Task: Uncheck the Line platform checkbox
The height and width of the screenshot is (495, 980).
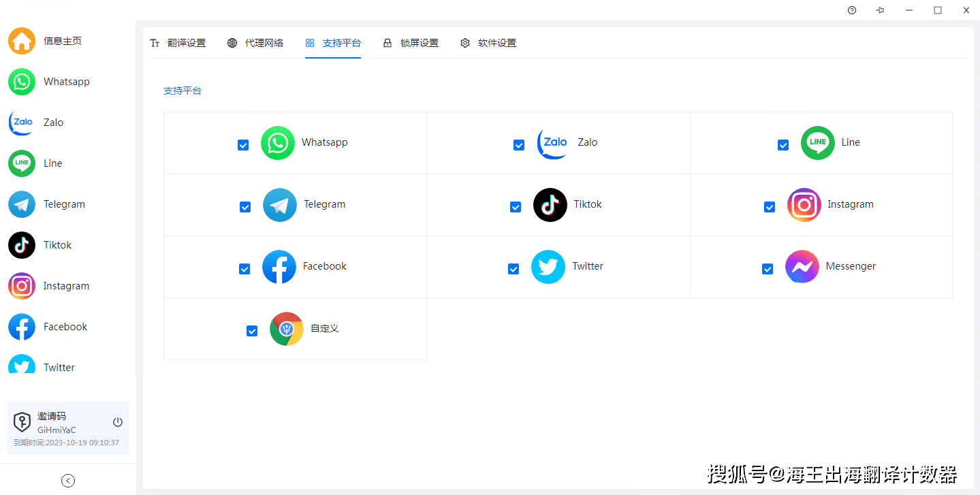Action: [783, 145]
